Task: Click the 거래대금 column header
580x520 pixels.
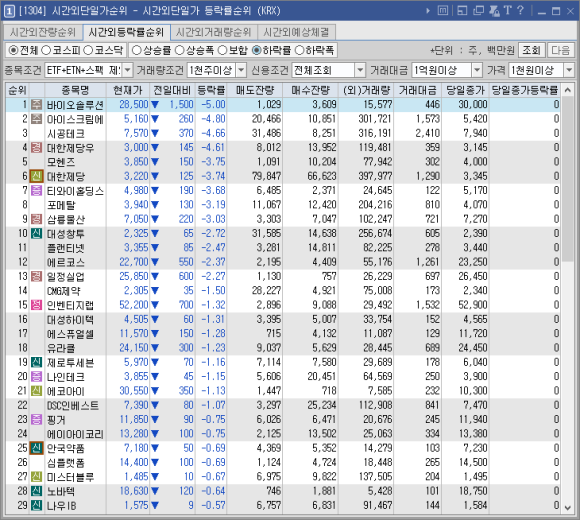Action: [418, 90]
